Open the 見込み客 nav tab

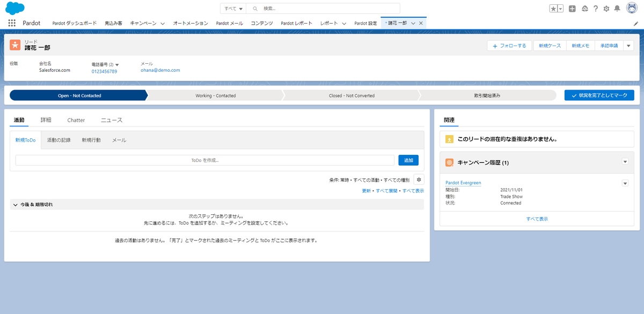pos(113,24)
